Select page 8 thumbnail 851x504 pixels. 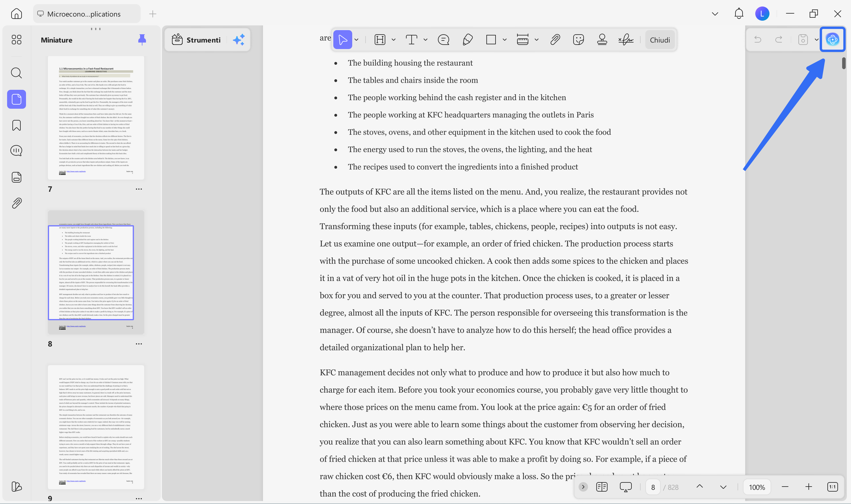pyautogui.click(x=96, y=272)
